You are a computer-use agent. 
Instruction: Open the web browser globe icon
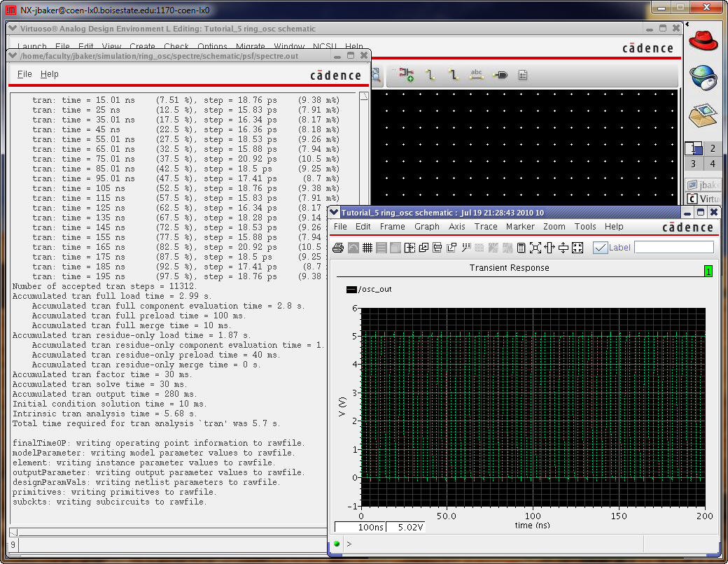point(703,77)
